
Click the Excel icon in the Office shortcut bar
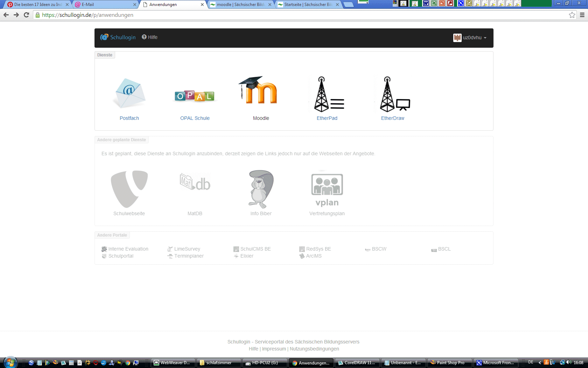(x=434, y=3)
